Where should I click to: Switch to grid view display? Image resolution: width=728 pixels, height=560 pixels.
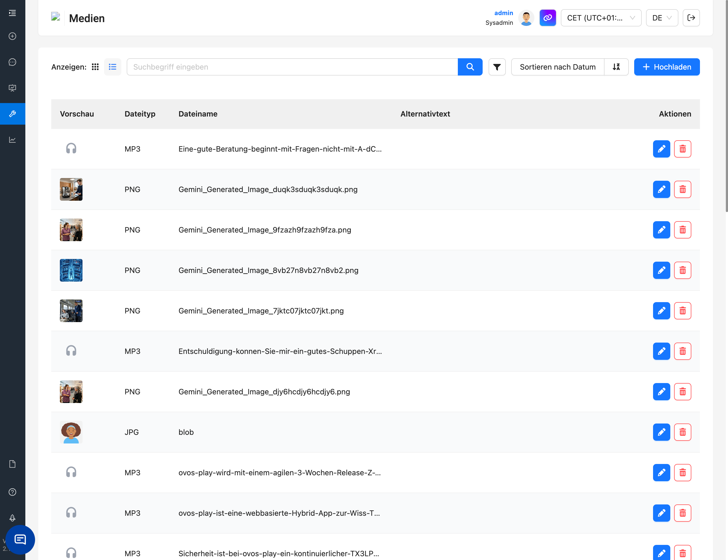(95, 67)
